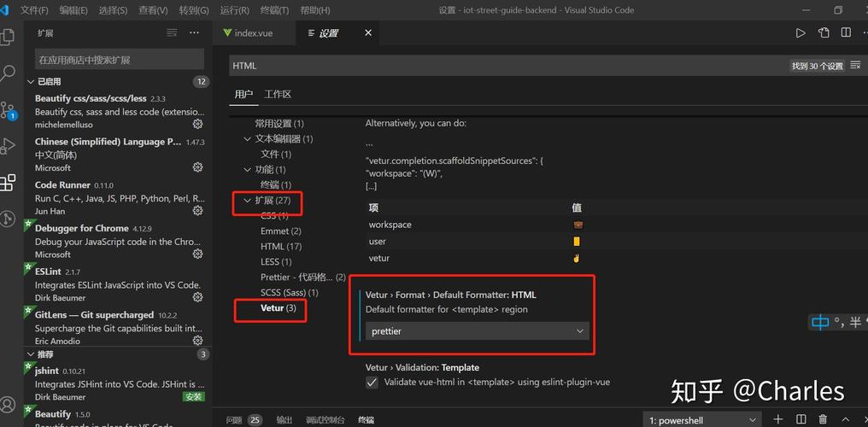Close the 设置 editor tab
The image size is (868, 427).
(x=368, y=33)
